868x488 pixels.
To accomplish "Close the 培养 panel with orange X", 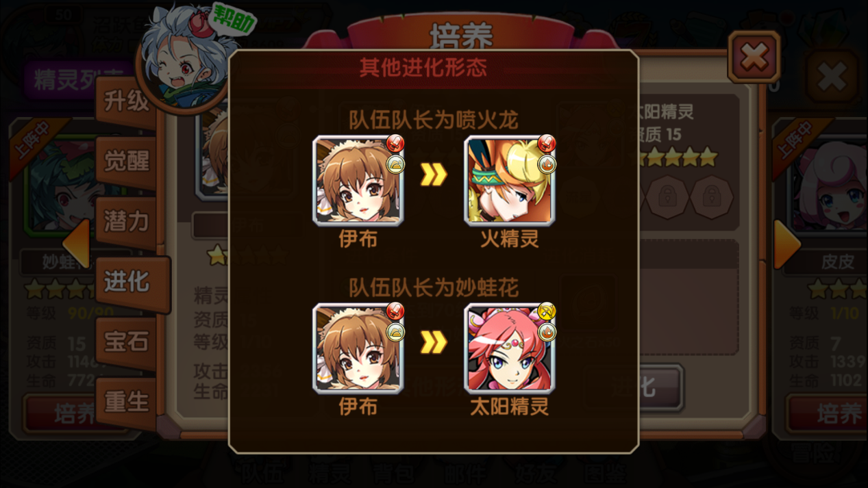I will [754, 57].
